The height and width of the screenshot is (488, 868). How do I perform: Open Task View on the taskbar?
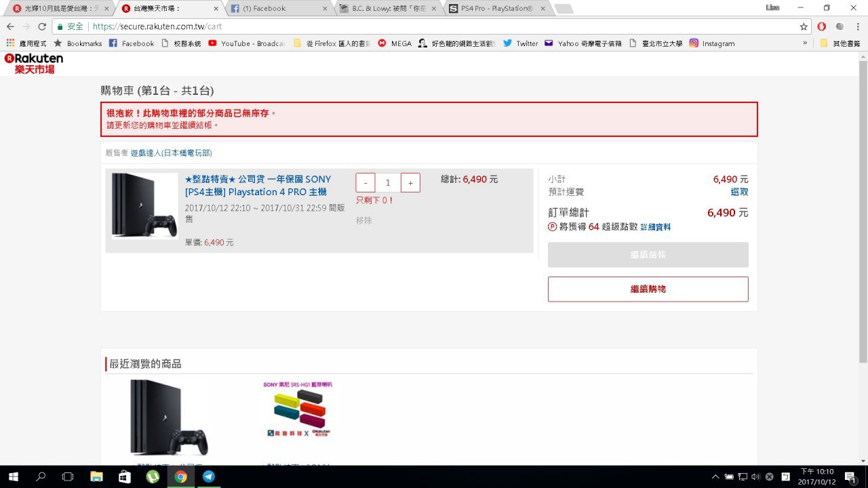pyautogui.click(x=68, y=476)
